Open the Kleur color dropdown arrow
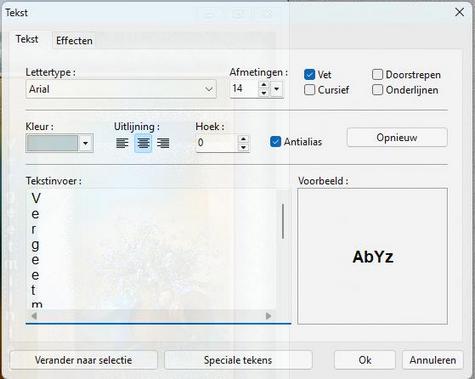This screenshot has height=379, width=475. (x=86, y=143)
